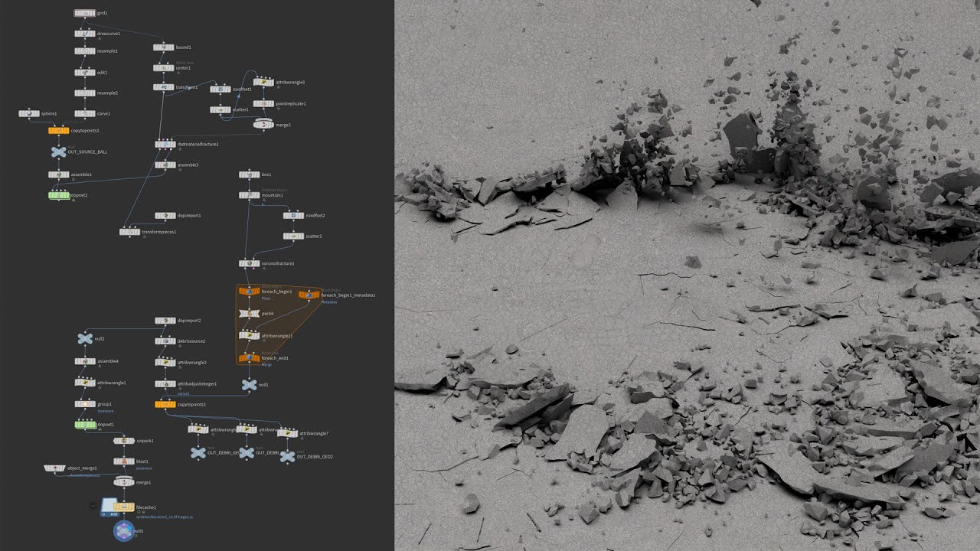Viewport: 980px width, 551px height.
Task: Select the drawcurve1 node
Action: point(85,34)
